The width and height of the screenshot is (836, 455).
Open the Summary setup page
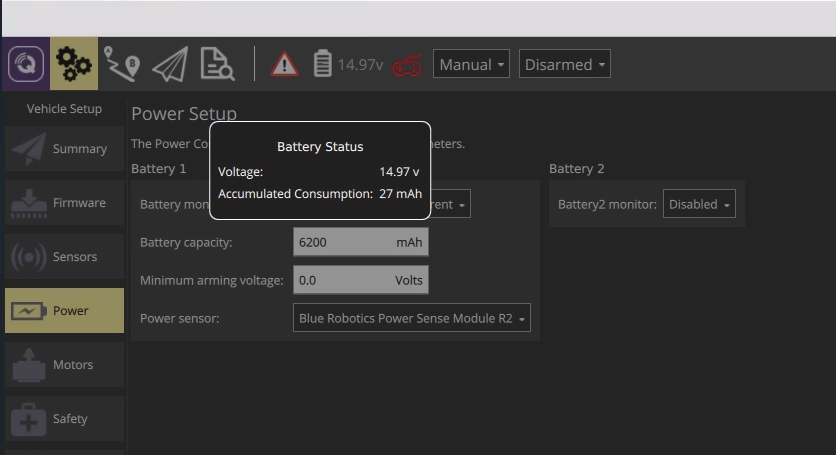[x=65, y=149]
